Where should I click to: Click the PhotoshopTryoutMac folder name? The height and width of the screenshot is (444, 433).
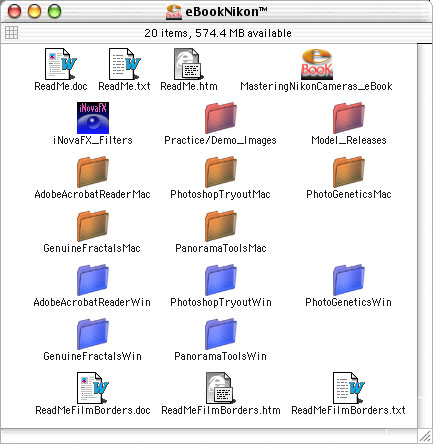pos(221,194)
